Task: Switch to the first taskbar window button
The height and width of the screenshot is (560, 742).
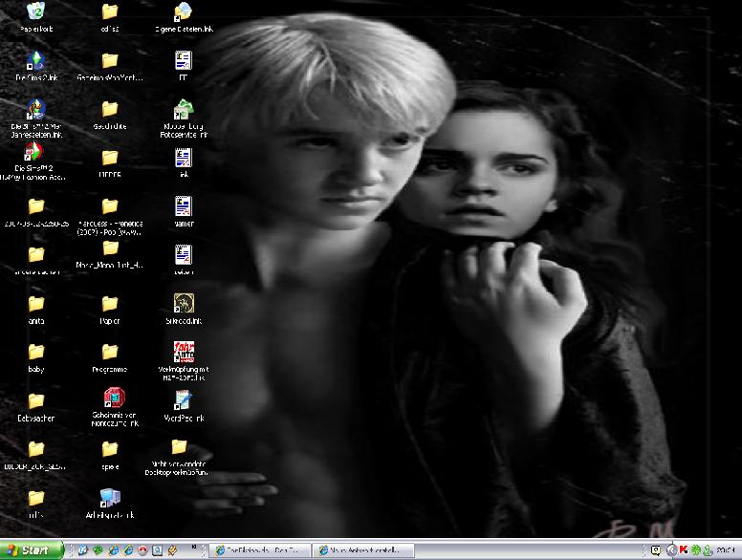Action: [x=258, y=550]
